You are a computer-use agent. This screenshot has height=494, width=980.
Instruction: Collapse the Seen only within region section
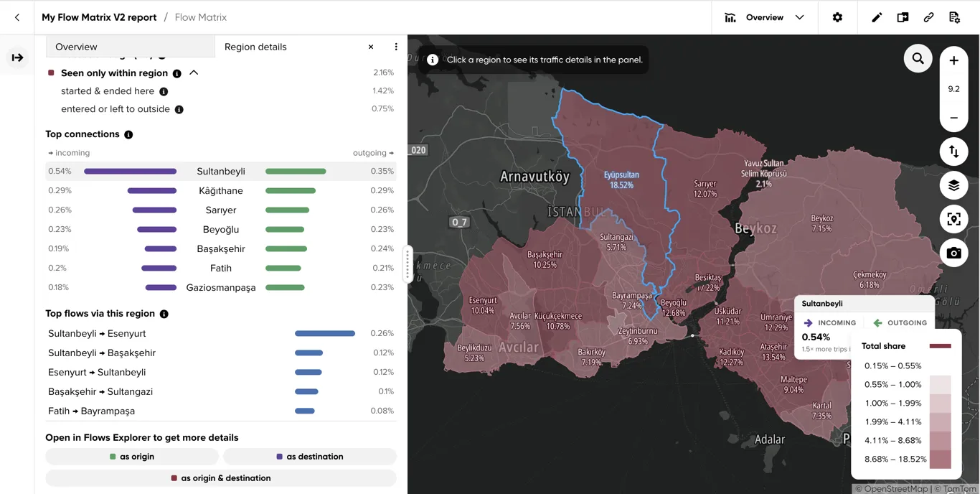tap(194, 73)
